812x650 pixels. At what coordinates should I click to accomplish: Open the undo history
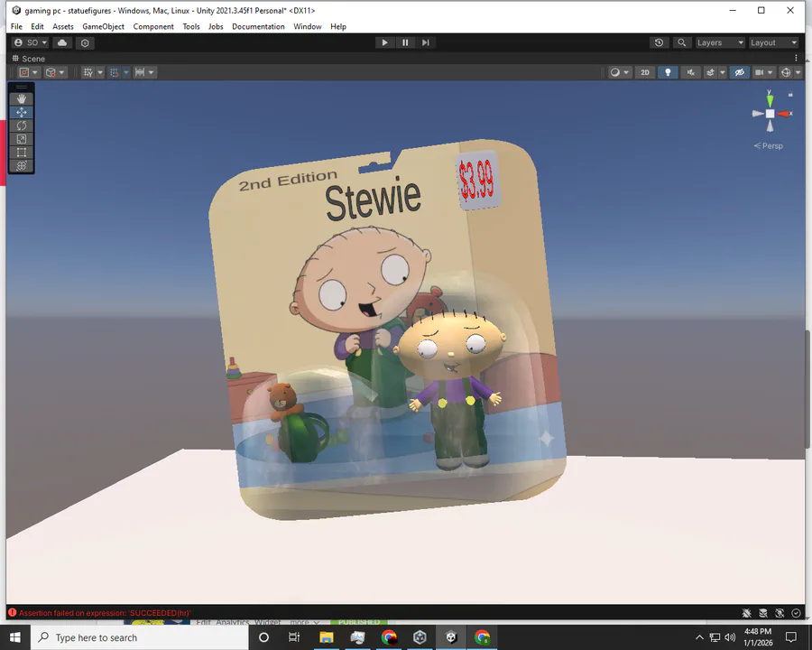[x=659, y=42]
